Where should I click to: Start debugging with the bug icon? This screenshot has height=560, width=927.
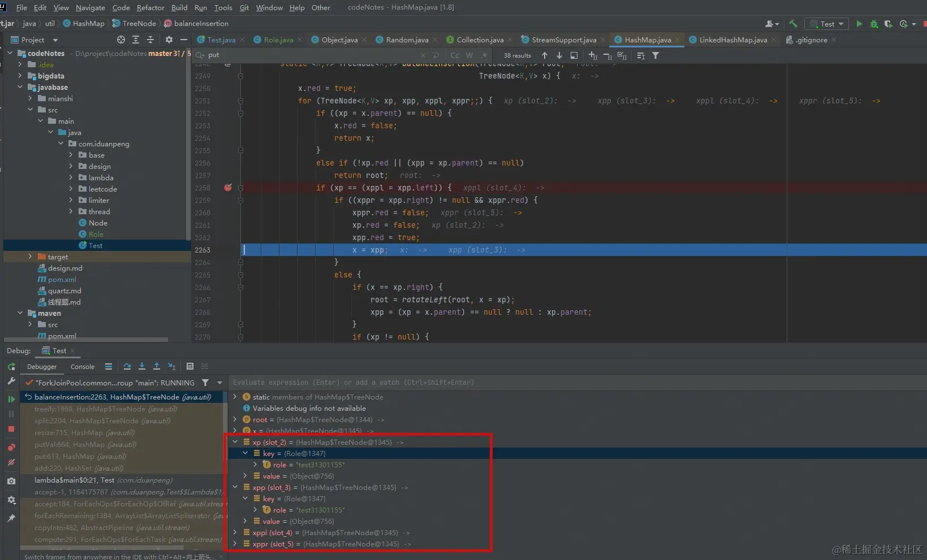click(874, 24)
